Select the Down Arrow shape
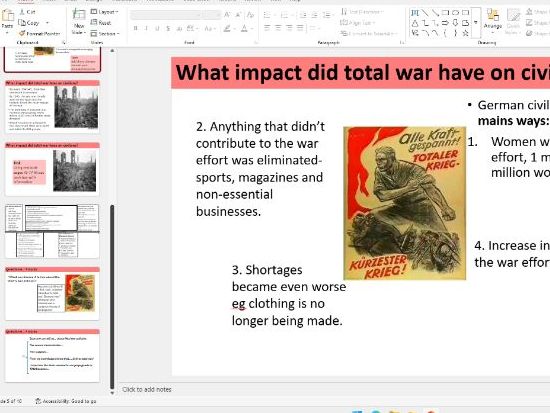Screen dimensions: 550x413 pyautogui.click(x=455, y=23)
